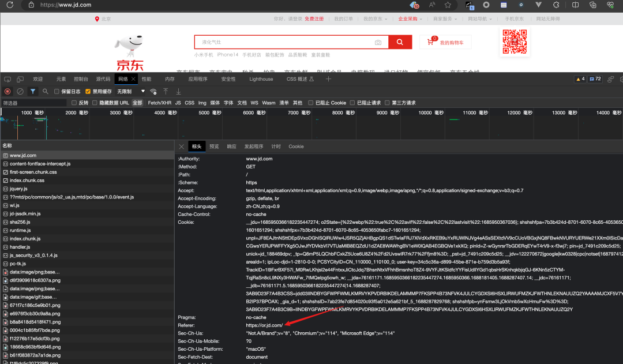
Task: Click the red search magnifier button on JD
Action: pyautogui.click(x=400, y=42)
